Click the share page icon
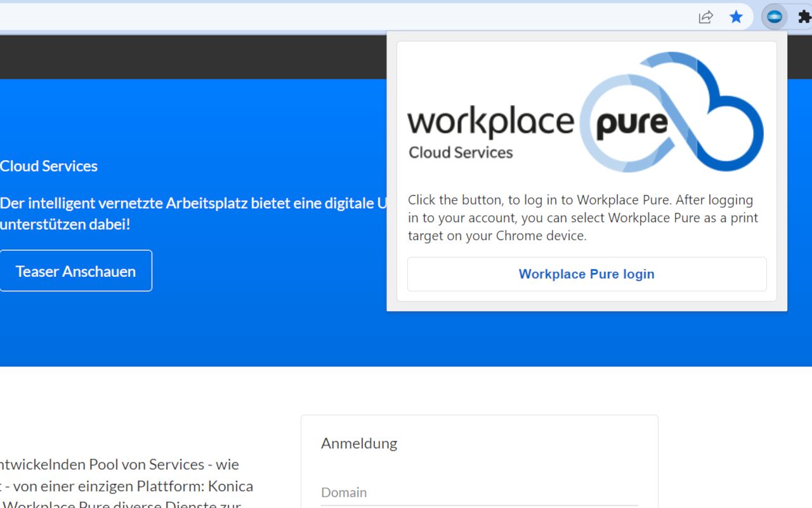 click(705, 17)
